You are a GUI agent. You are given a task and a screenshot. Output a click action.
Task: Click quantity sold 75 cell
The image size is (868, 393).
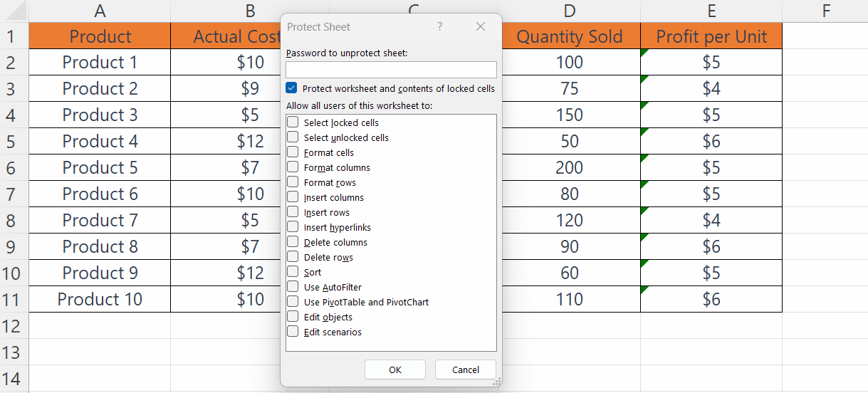point(571,89)
